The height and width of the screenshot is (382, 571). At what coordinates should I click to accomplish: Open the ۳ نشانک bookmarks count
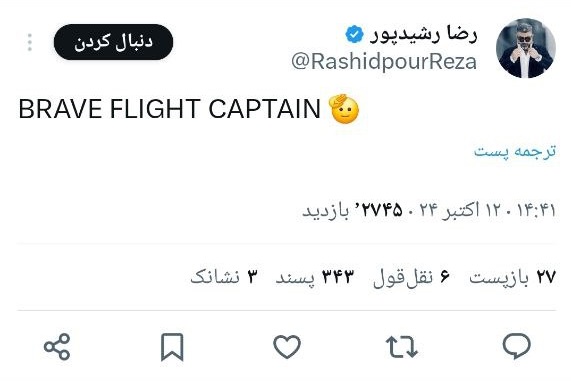pos(224,277)
